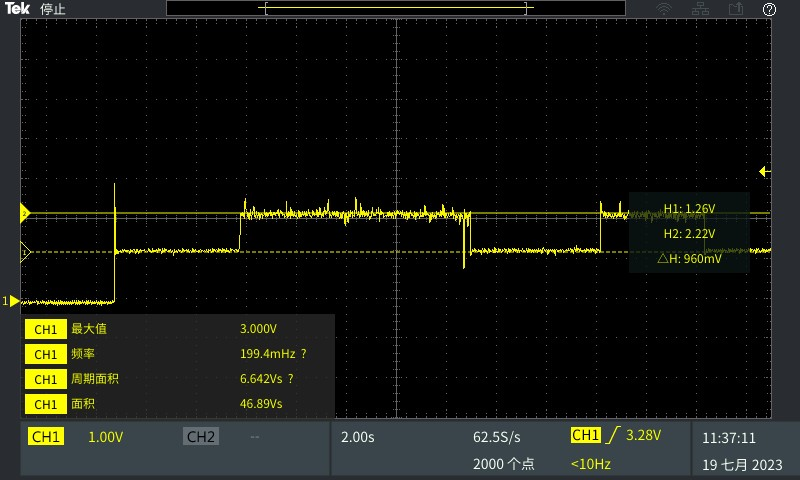Select horizontal cursor 1 dashed marker
The height and width of the screenshot is (480, 800).
[x=25, y=252]
